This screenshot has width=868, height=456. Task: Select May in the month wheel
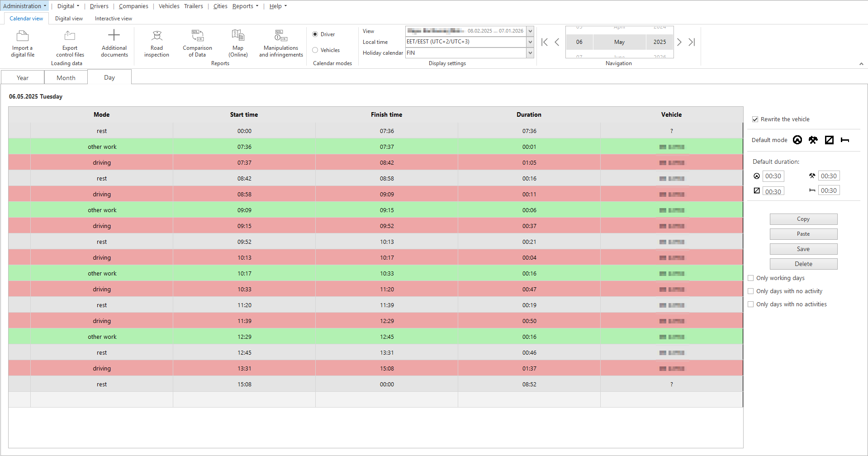(x=619, y=42)
